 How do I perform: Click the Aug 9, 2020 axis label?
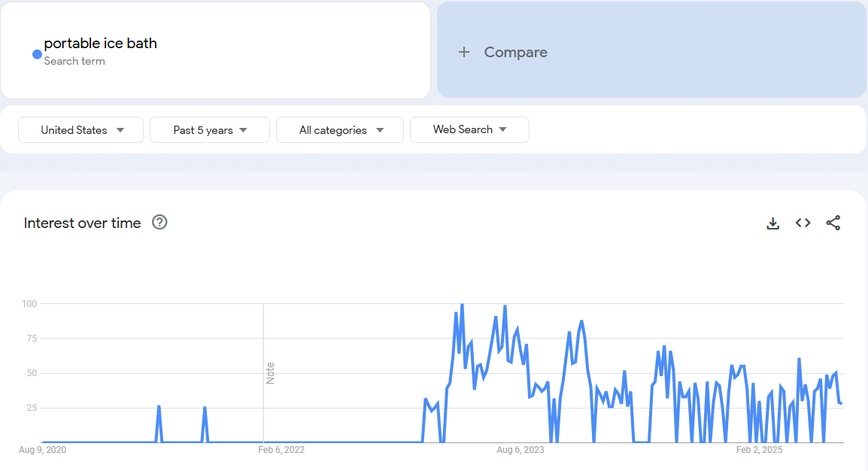click(43, 449)
